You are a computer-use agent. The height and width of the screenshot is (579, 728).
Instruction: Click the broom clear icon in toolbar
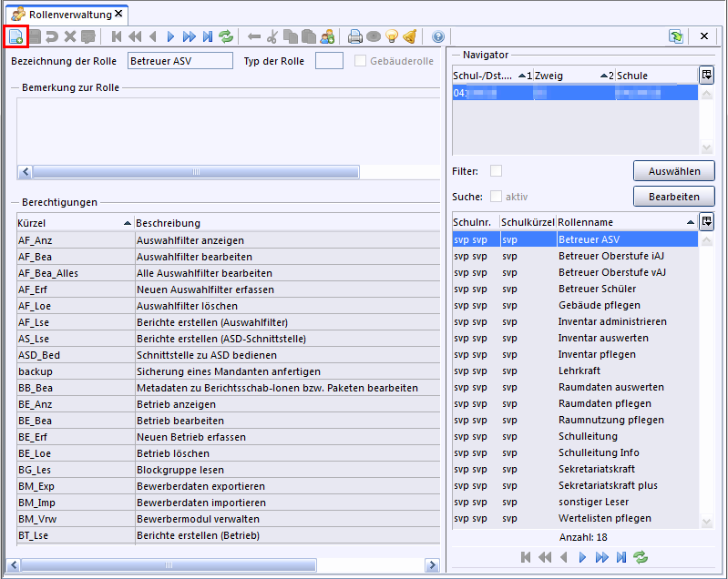click(410, 36)
